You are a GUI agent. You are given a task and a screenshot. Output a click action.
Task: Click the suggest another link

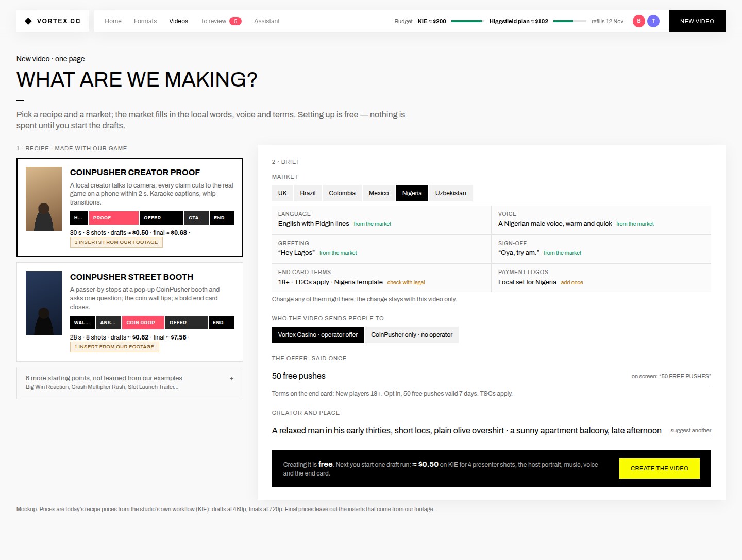pyautogui.click(x=690, y=430)
